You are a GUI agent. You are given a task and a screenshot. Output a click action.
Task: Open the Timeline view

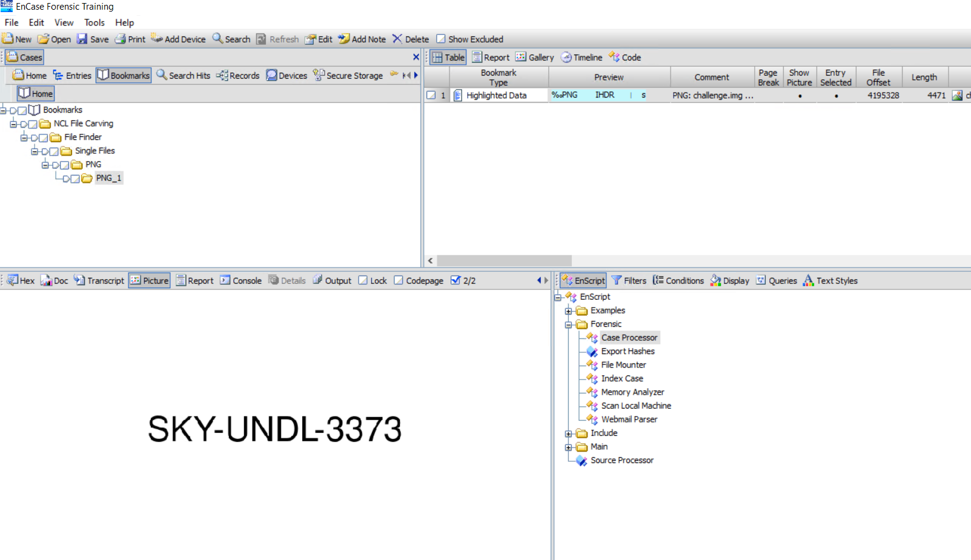coord(582,58)
